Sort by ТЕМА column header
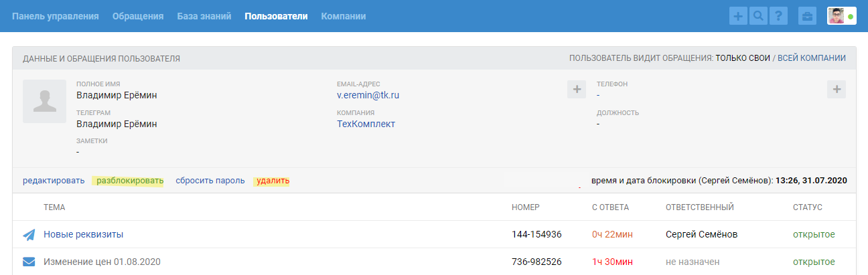This screenshot has width=868, height=275. pos(54,207)
